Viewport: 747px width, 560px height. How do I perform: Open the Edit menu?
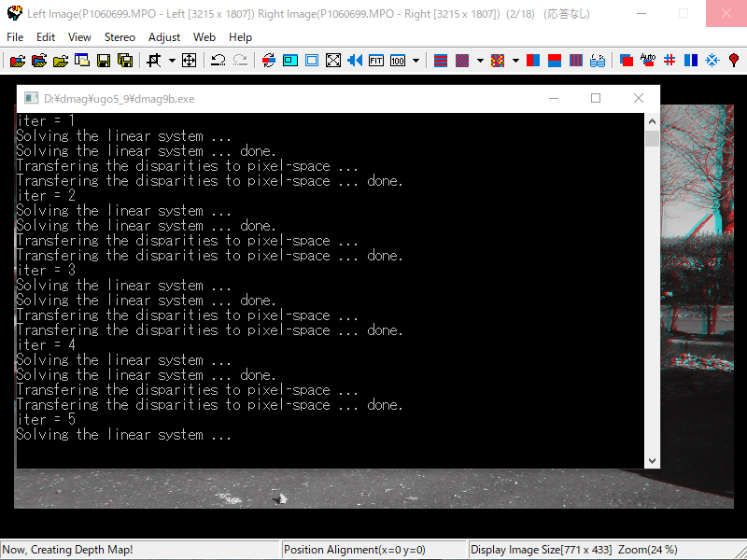point(46,37)
